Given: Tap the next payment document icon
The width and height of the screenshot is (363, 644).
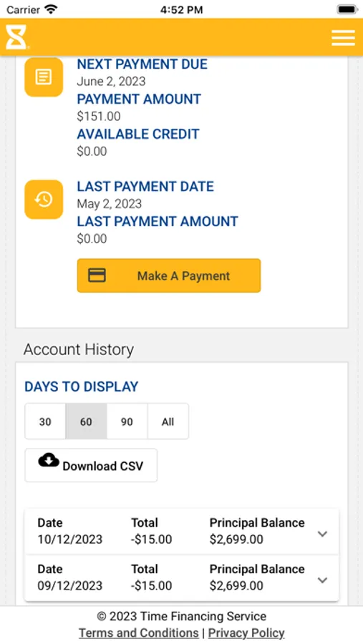Looking at the screenshot, I should (x=44, y=77).
